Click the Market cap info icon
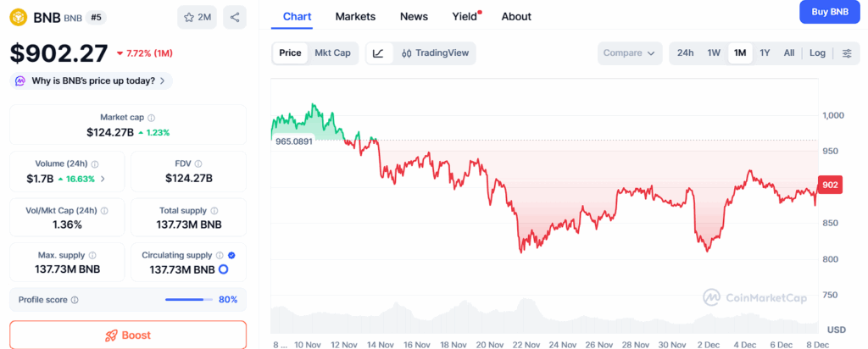868x349 pixels. [x=152, y=118]
